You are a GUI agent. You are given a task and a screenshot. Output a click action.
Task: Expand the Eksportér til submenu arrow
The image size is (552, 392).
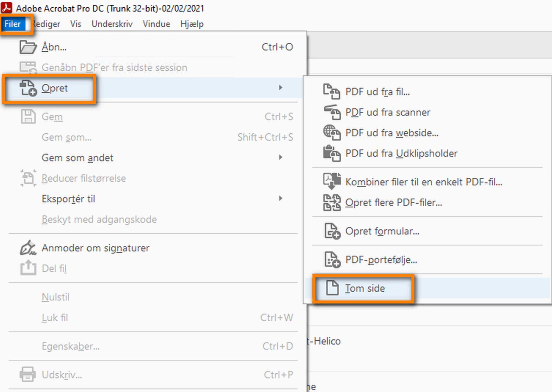point(280,198)
